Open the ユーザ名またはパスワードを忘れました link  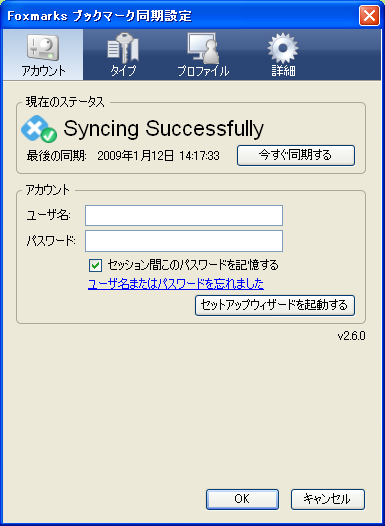point(176,284)
